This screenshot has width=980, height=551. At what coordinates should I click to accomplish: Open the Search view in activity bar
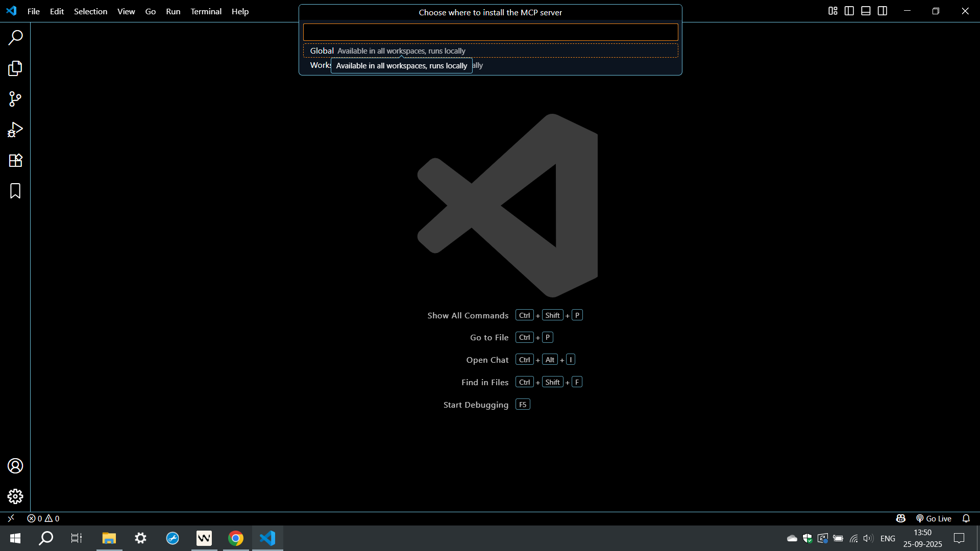point(15,37)
